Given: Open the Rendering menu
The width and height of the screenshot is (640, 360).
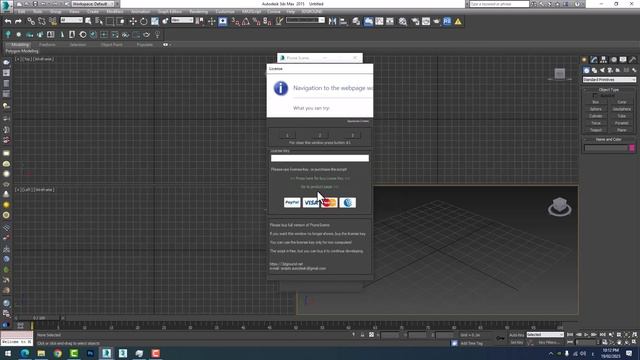Looking at the screenshot, I should [199, 12].
